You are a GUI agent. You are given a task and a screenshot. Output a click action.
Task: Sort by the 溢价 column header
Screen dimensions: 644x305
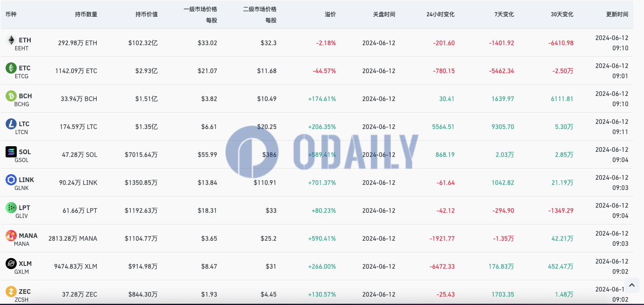pos(330,14)
